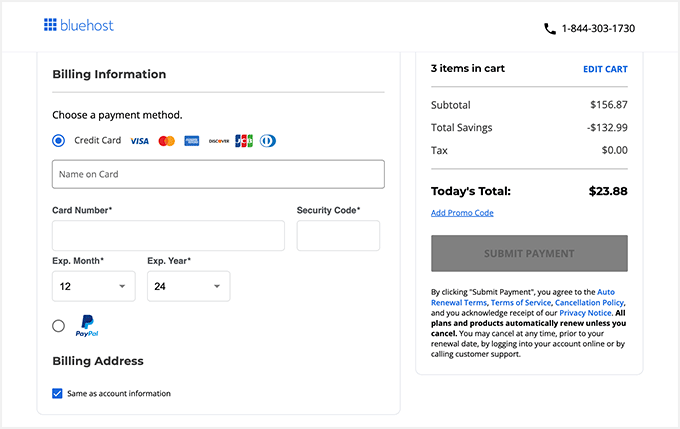Click the Discover card icon

pyautogui.click(x=219, y=141)
